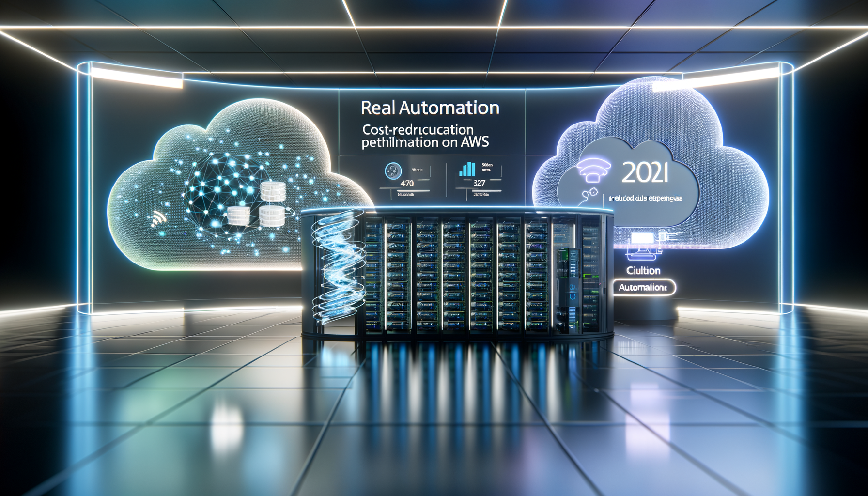Click the 'Automaiion' outlined button

[643, 287]
